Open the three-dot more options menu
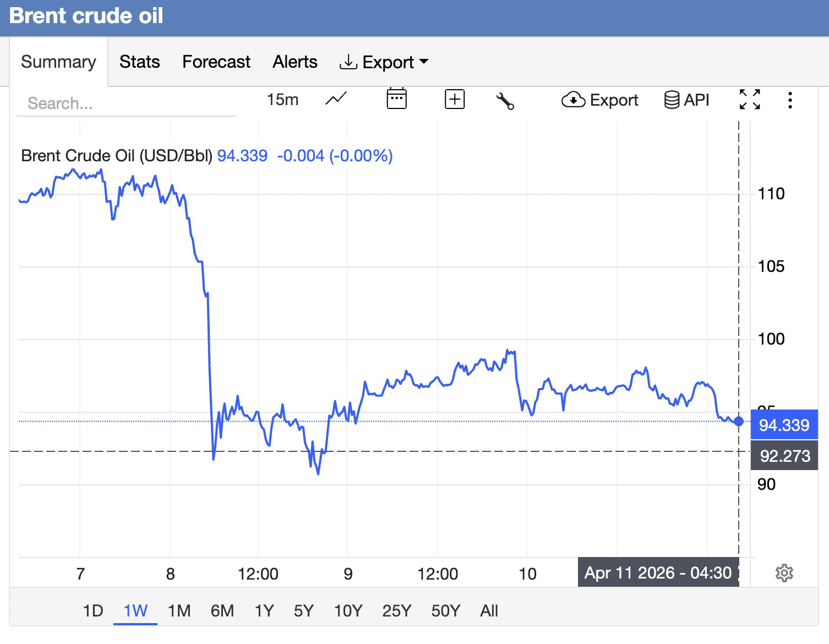The width and height of the screenshot is (829, 644). point(790,100)
